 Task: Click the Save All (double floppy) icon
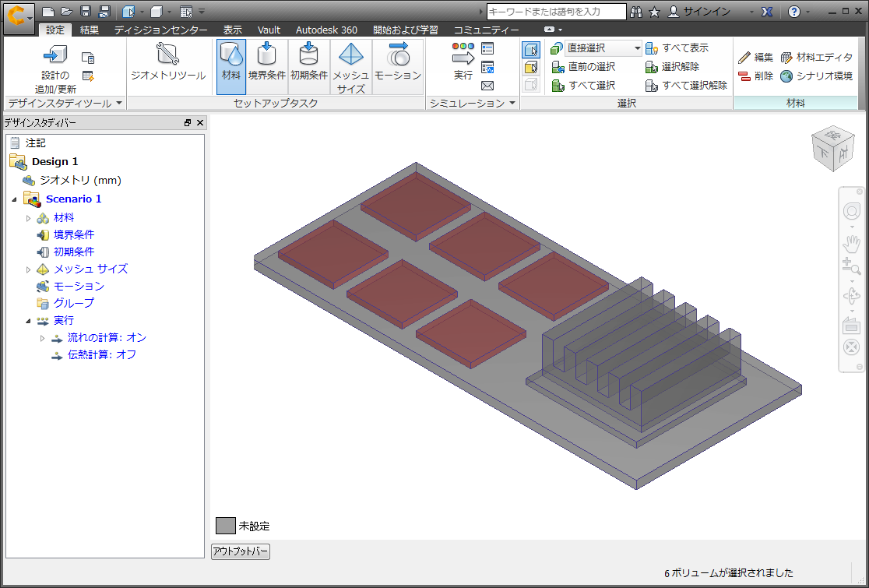(104, 12)
